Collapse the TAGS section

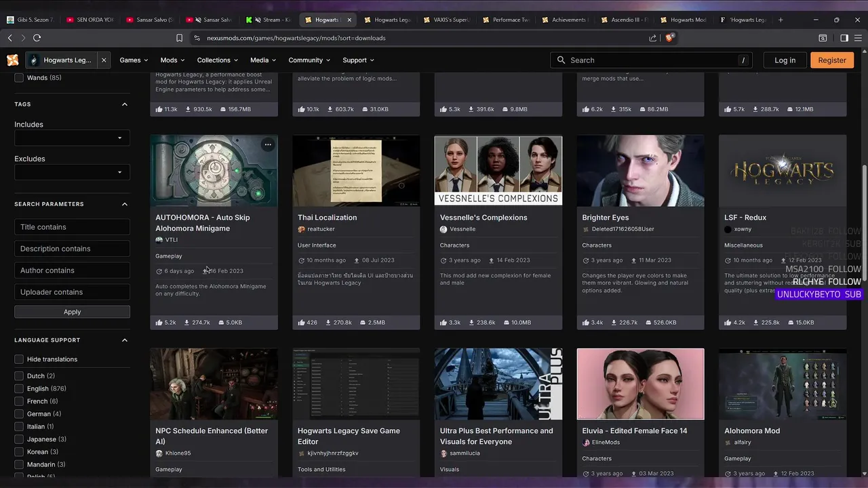click(x=125, y=104)
